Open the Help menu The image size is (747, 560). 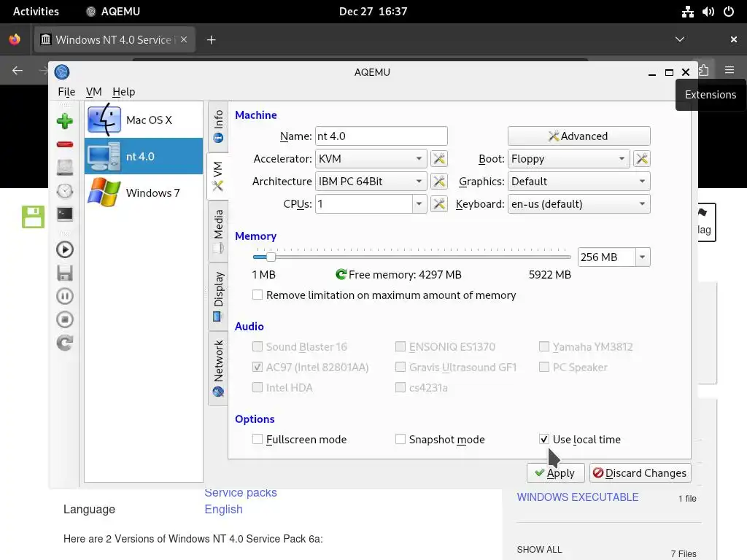coord(124,92)
